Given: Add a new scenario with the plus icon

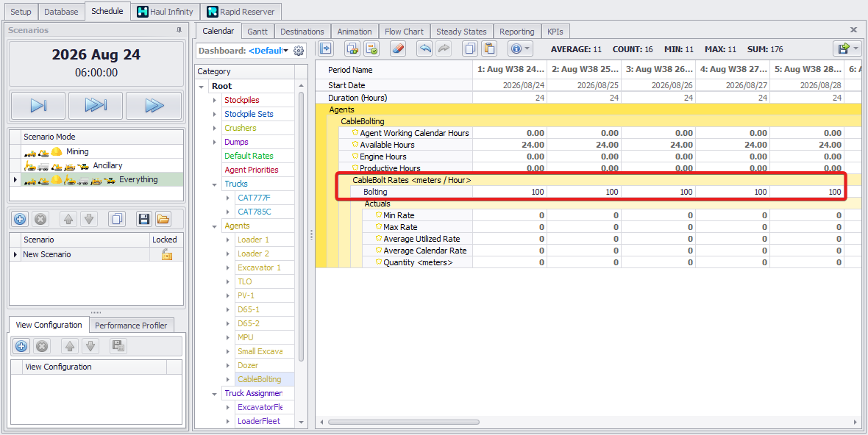Looking at the screenshot, I should coord(21,219).
